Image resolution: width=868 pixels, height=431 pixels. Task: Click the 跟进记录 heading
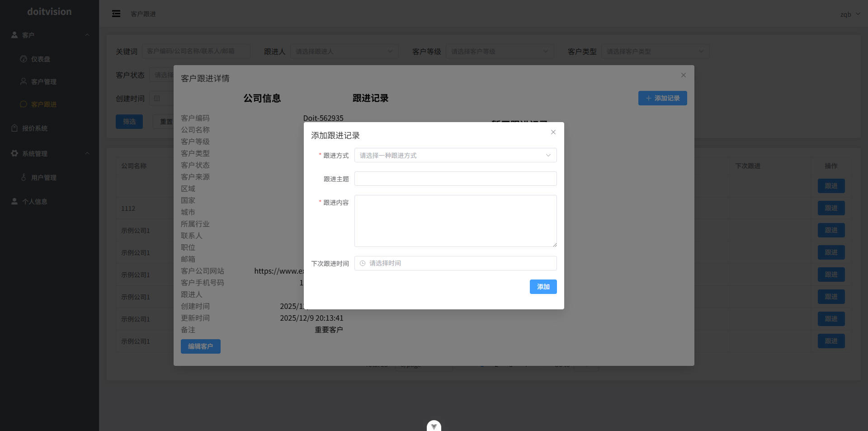[370, 98]
